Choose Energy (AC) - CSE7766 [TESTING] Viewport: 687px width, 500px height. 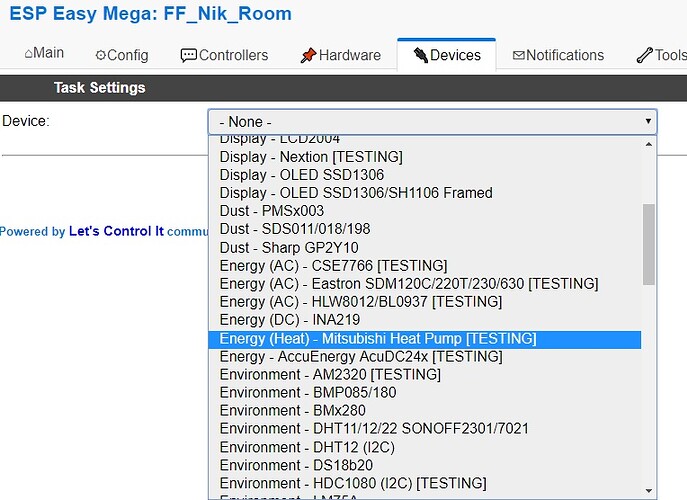(333, 266)
